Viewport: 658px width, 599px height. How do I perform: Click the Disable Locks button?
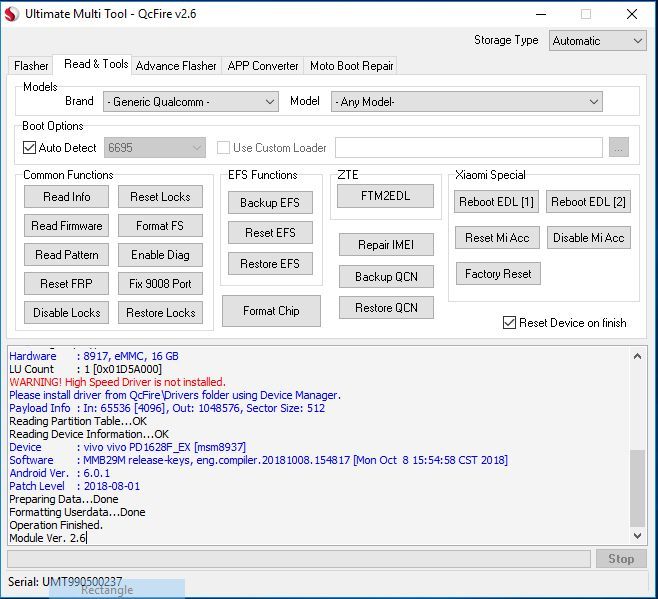click(66, 313)
